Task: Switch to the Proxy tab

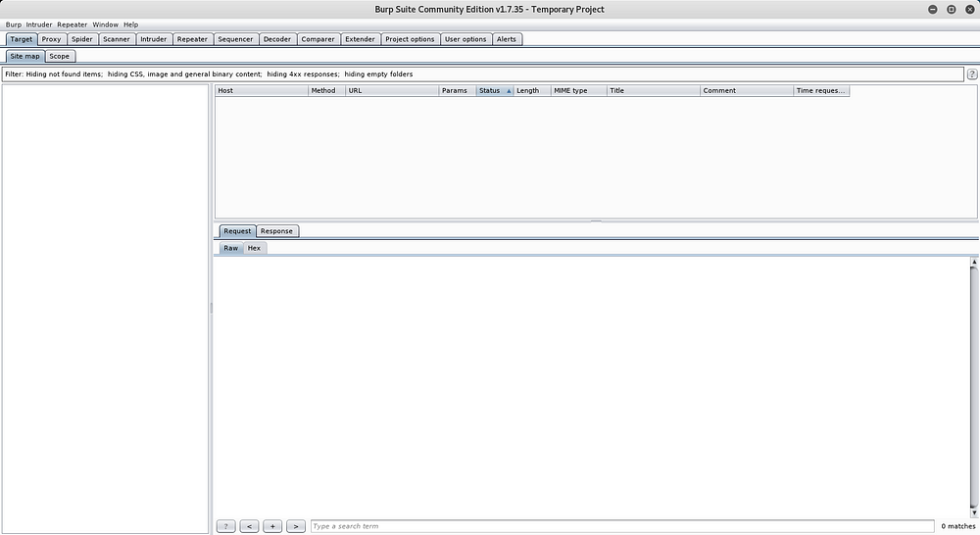Action: [51, 39]
